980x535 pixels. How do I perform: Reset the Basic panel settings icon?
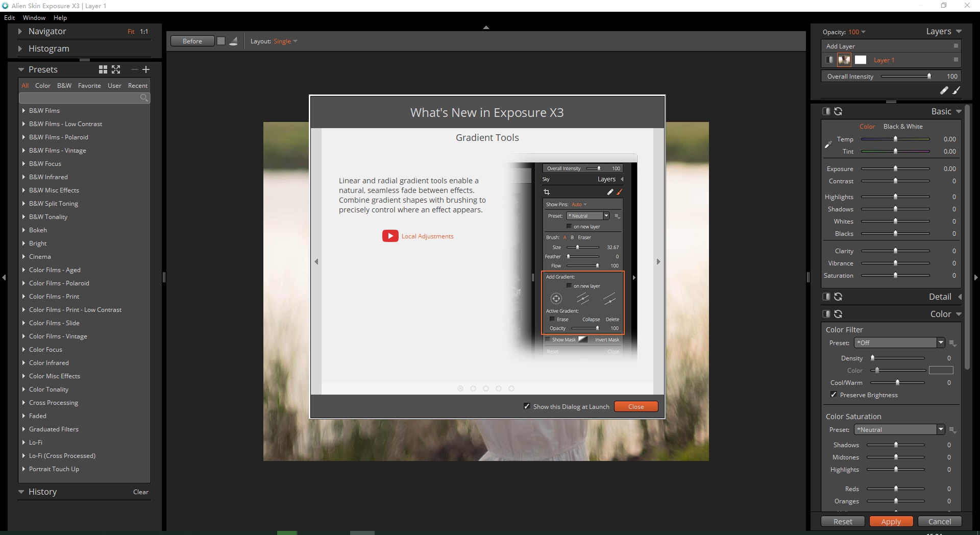coord(838,111)
